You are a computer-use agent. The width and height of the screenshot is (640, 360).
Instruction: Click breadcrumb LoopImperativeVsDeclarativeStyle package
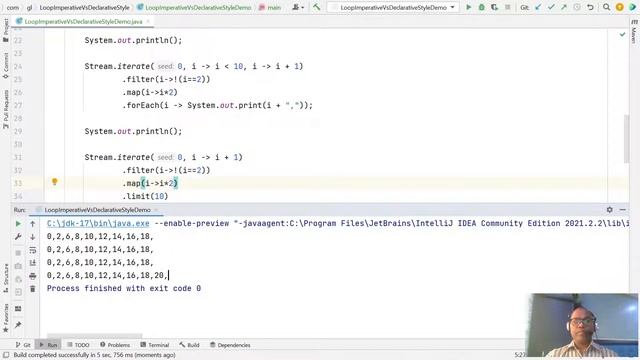(84, 7)
